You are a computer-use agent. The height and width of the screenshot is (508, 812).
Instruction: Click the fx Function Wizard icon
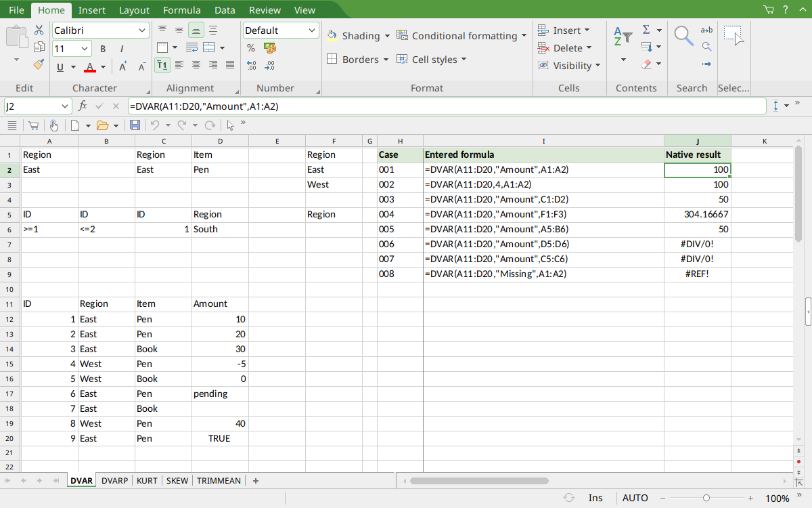tap(83, 106)
